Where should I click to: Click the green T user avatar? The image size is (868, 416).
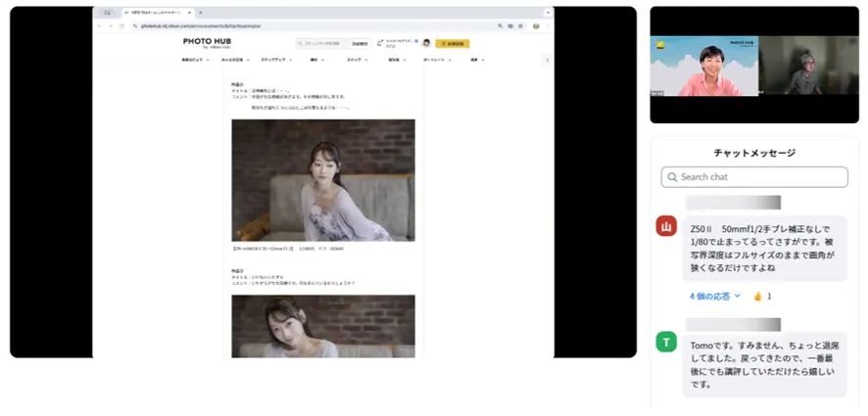click(666, 342)
